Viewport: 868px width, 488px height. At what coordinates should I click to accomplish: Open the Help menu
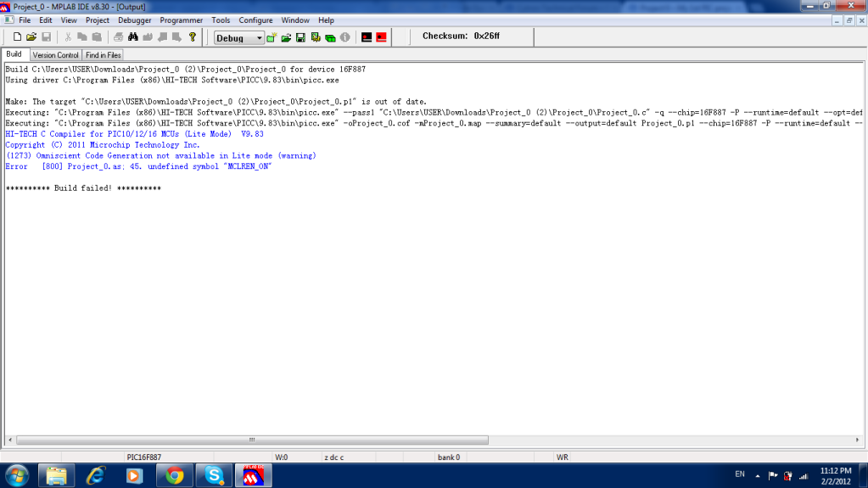326,20
